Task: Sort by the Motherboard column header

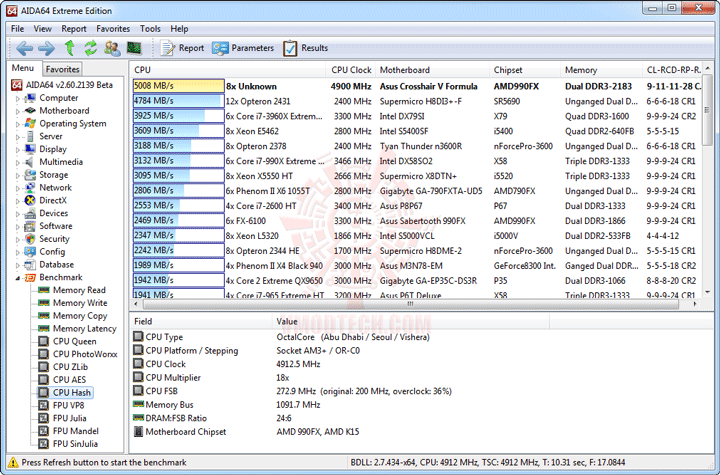Action: [x=433, y=70]
